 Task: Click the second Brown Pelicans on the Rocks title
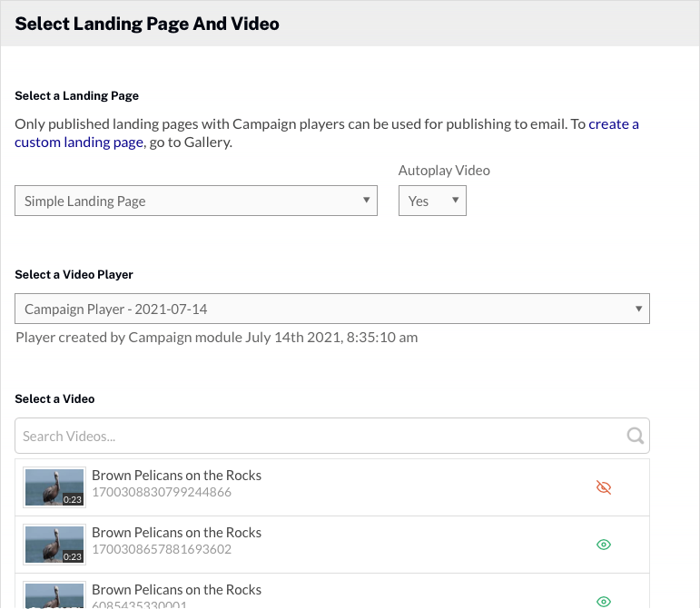(x=176, y=533)
